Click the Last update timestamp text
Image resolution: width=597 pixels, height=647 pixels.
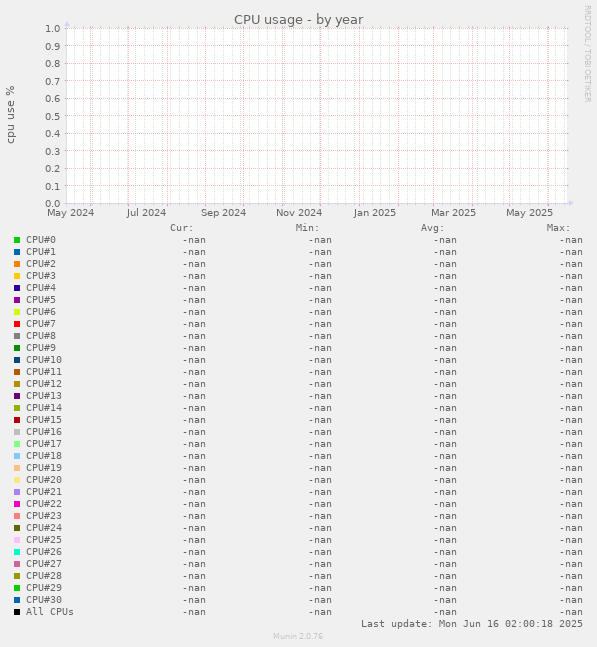(472, 623)
